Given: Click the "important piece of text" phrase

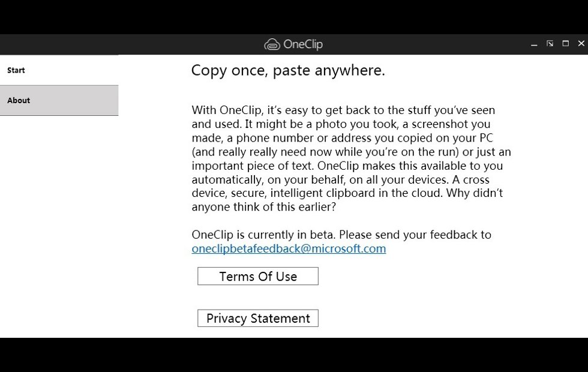Looking at the screenshot, I should point(253,166).
